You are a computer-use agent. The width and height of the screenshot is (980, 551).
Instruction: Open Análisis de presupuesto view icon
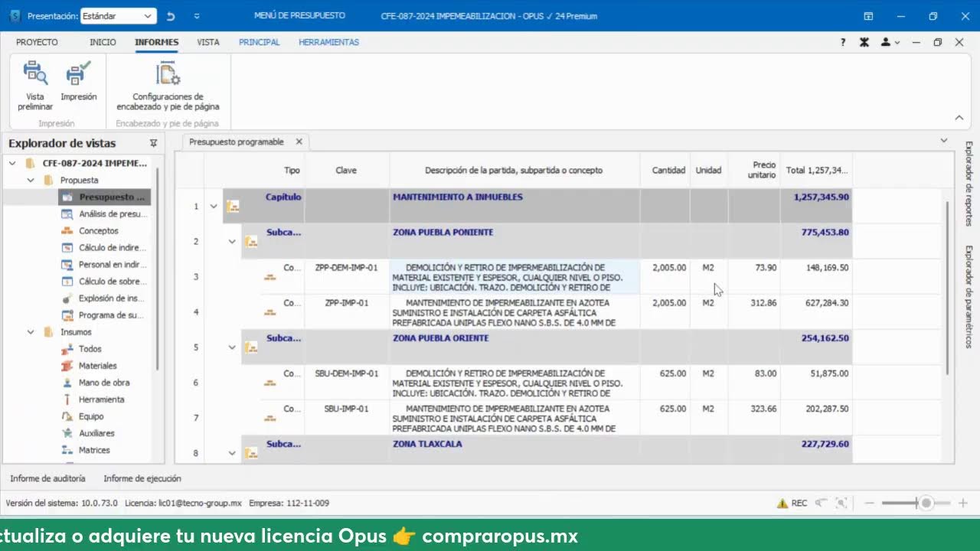(67, 214)
